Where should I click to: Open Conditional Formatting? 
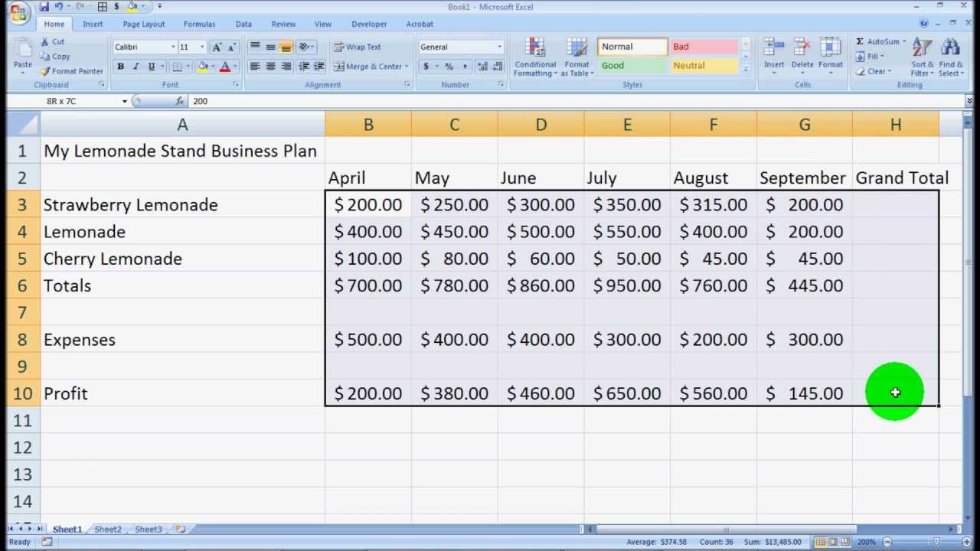point(535,57)
